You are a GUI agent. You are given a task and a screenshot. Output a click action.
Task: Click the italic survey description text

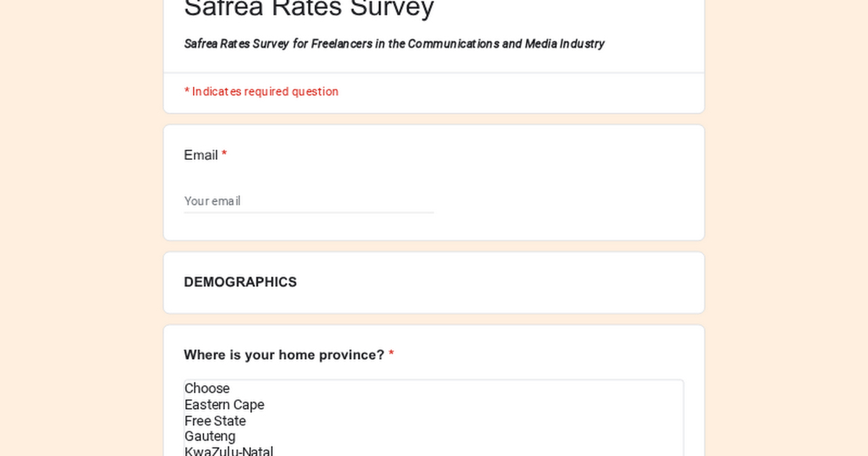tap(394, 43)
